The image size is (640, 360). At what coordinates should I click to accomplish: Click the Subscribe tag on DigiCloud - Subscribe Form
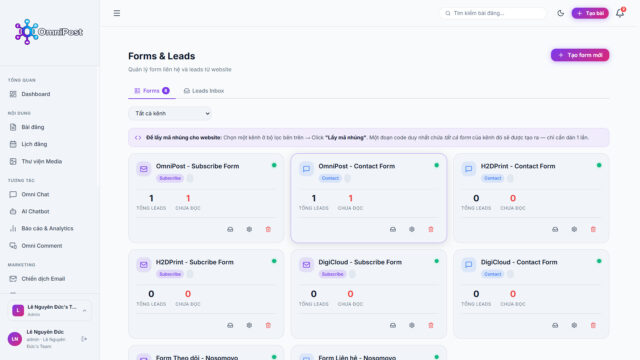[332, 274]
